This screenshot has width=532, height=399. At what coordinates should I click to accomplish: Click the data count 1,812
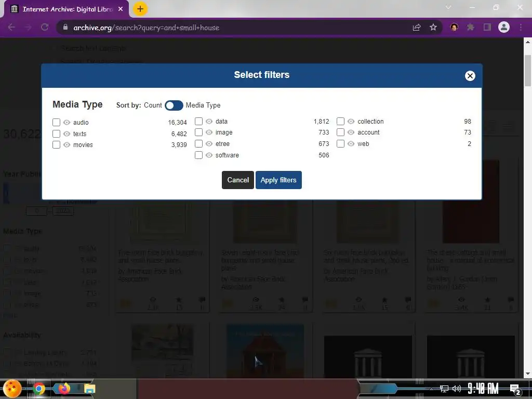tap(321, 122)
